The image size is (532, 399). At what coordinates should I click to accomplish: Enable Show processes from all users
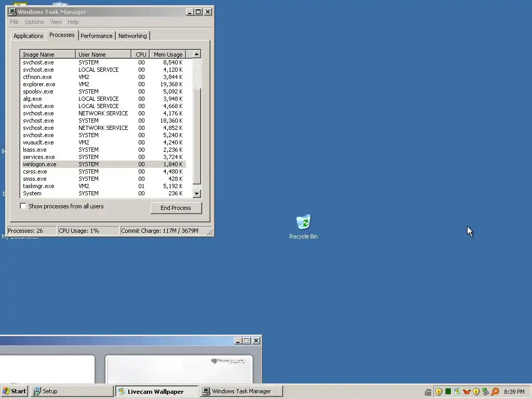[23, 206]
